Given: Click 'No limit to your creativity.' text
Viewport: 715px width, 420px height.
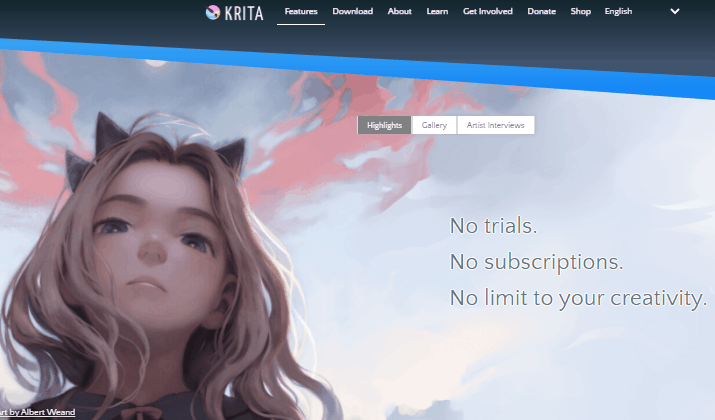Looking at the screenshot, I should [578, 298].
